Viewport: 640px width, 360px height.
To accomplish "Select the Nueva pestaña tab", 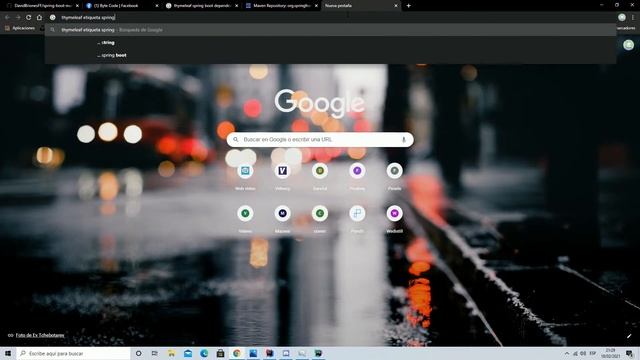I will 360,6.
